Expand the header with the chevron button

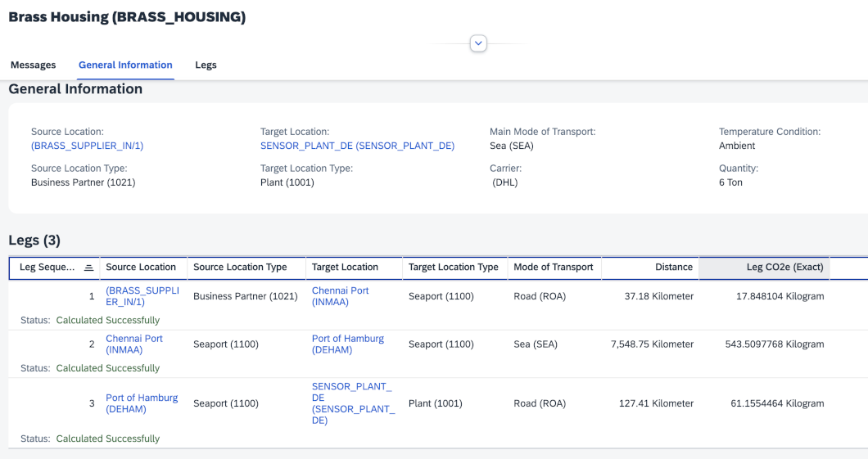[x=478, y=43]
